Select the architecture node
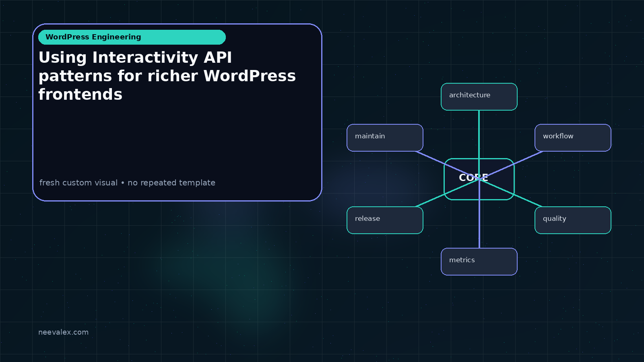Image resolution: width=644 pixels, height=362 pixels. pos(479,97)
